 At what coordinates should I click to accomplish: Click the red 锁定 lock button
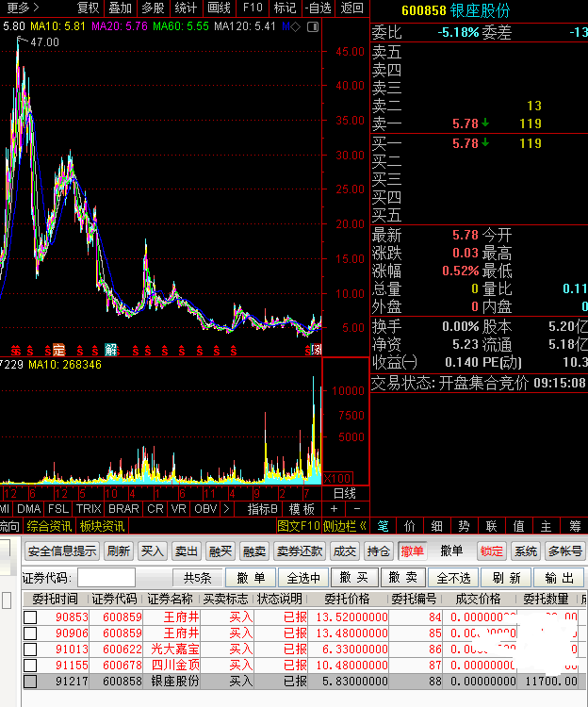point(492,551)
